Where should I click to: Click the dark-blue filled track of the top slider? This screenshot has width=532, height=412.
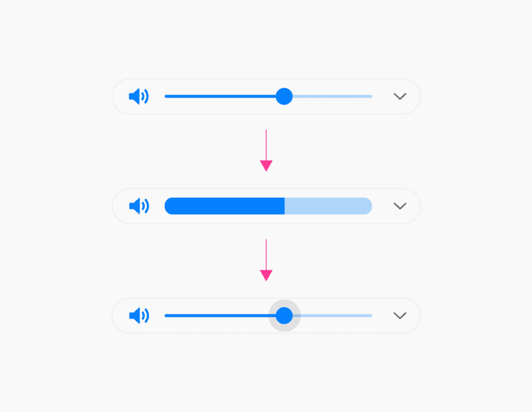220,96
